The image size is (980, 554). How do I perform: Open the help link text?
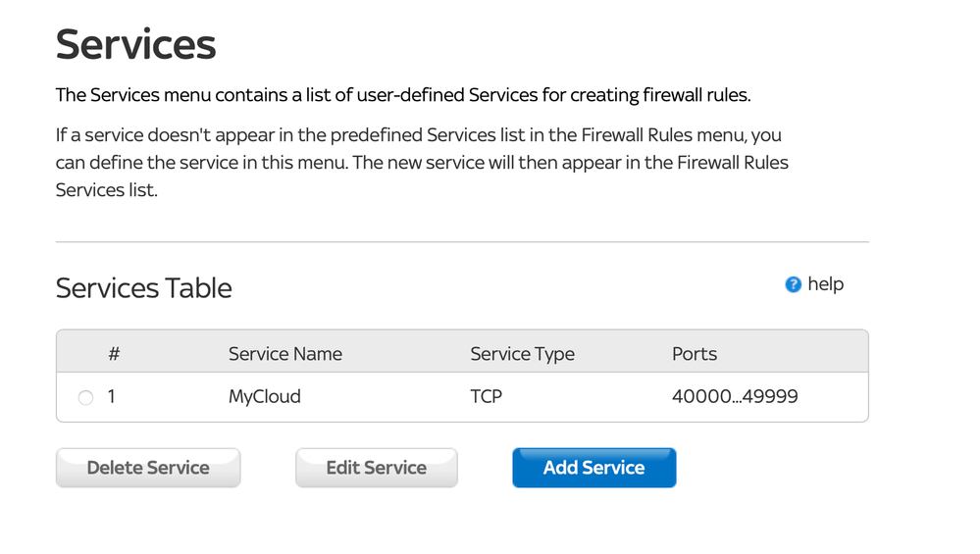point(825,284)
